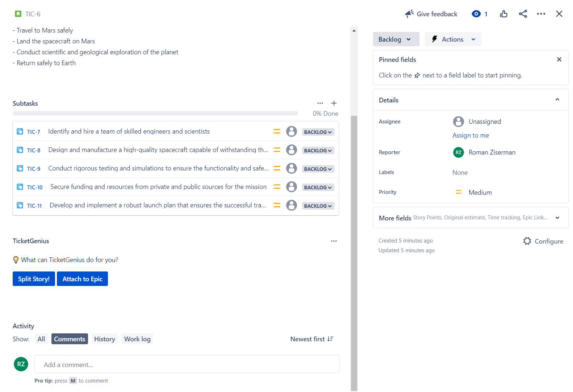
Task: Click priority icon on TIC-10 row
Action: pyautogui.click(x=277, y=187)
